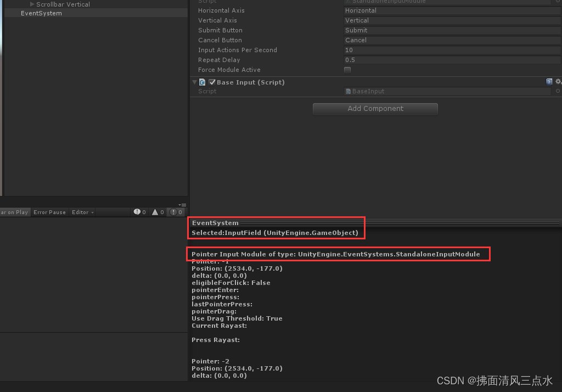Edit Input Actions Per Second value

pyautogui.click(x=452, y=50)
